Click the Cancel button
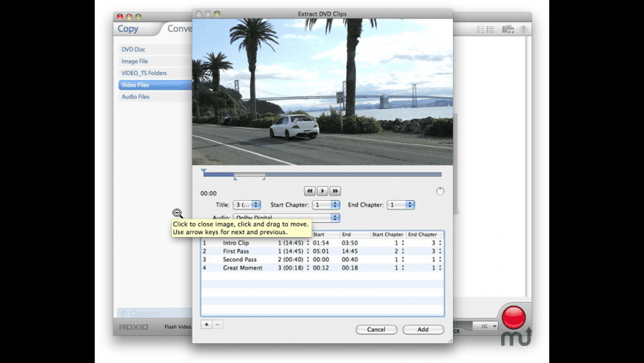Image resolution: width=644 pixels, height=363 pixels. [x=376, y=329]
